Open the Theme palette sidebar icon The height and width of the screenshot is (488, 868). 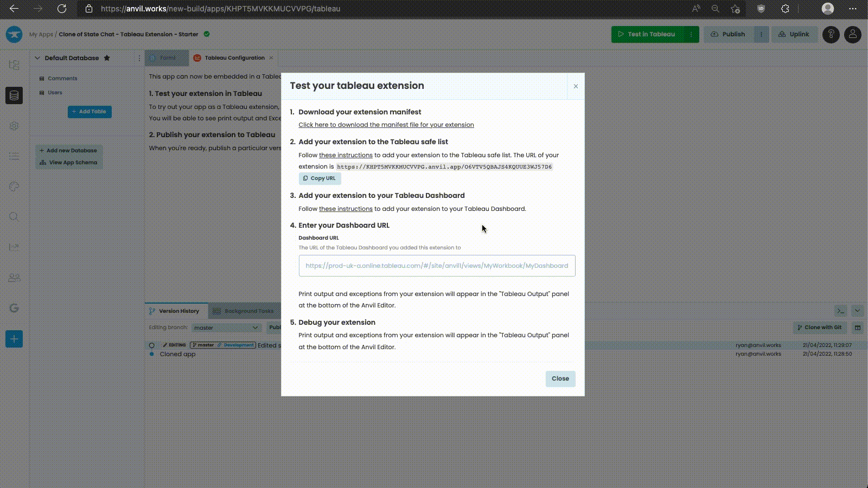point(14,187)
